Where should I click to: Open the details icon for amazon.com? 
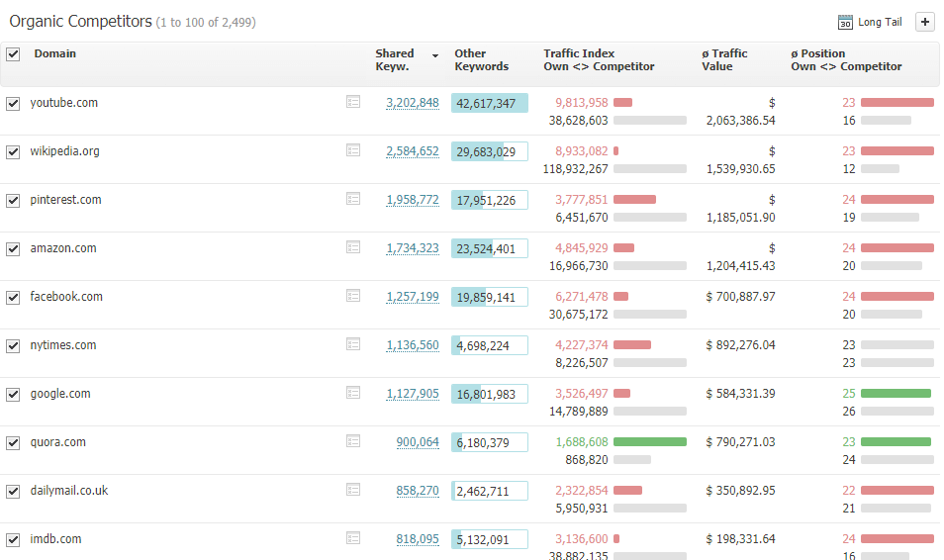353,247
